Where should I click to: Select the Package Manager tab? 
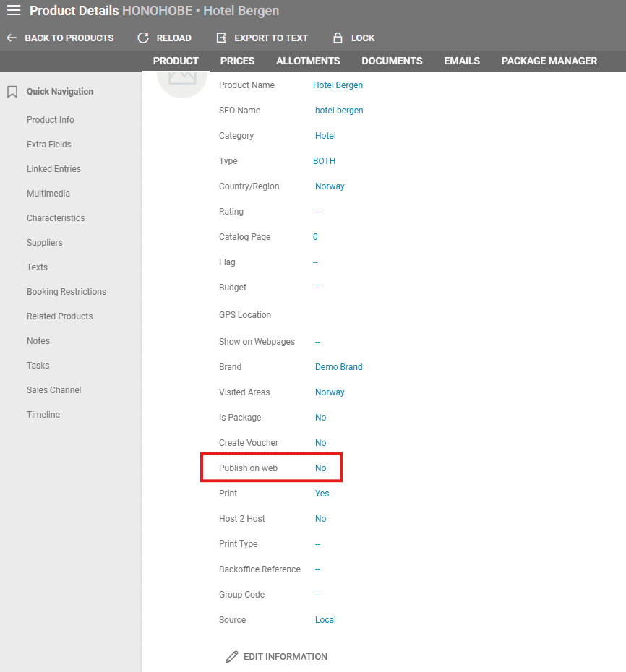pos(549,61)
